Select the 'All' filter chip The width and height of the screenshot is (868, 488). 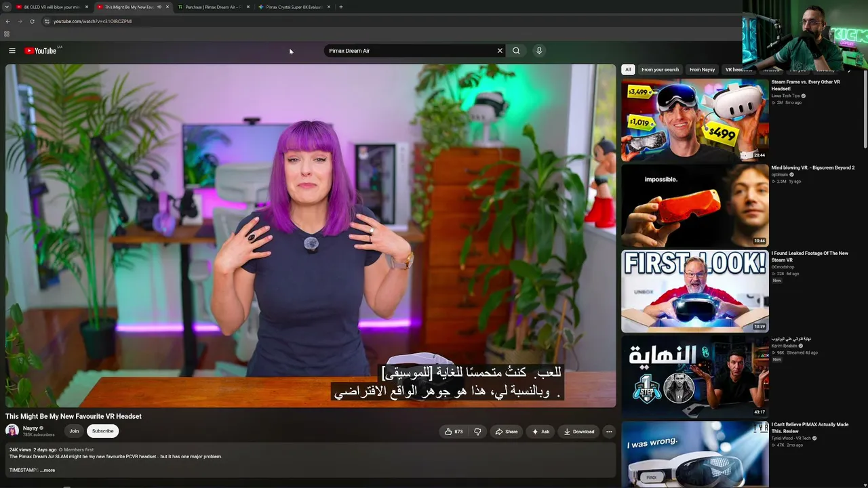pos(628,69)
